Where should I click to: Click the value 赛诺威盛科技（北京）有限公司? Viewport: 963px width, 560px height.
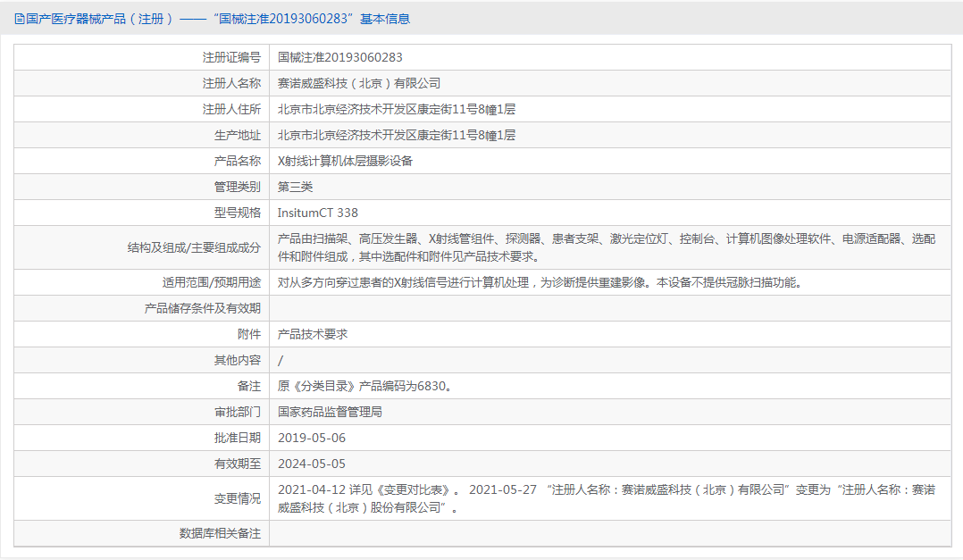point(359,83)
